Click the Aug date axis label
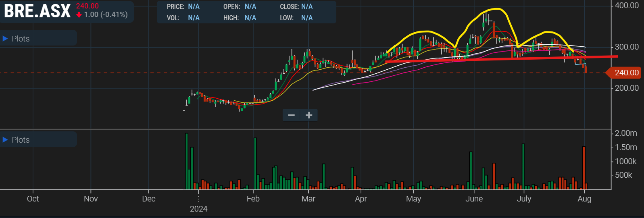This screenshot has width=644, height=218. point(584,199)
